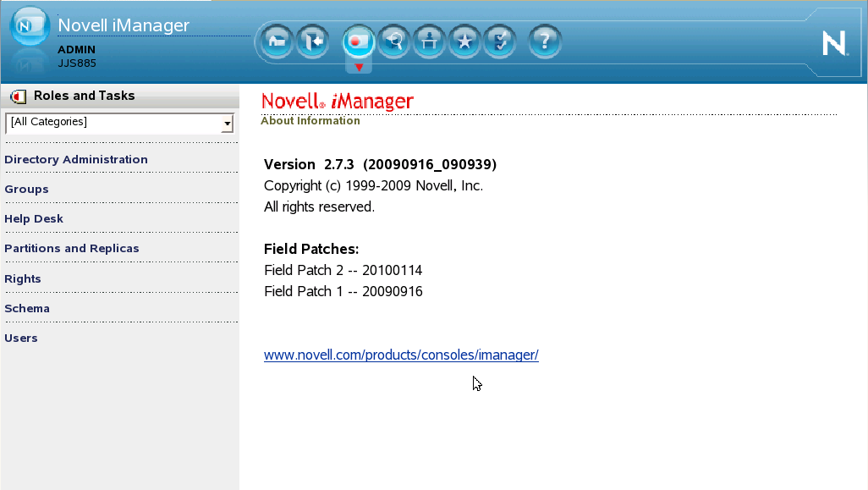Viewport: 868px width, 490px height.
Task: Open the Roles and Tasks view icon
Action: [x=358, y=41]
